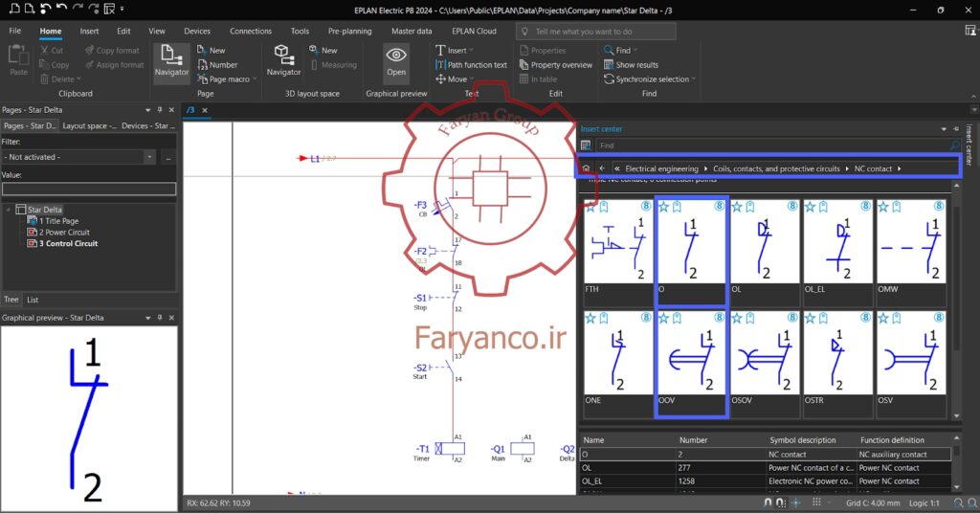Click the bookmark icon on symbol O
This screenshot has height=513, width=980.
677,206
